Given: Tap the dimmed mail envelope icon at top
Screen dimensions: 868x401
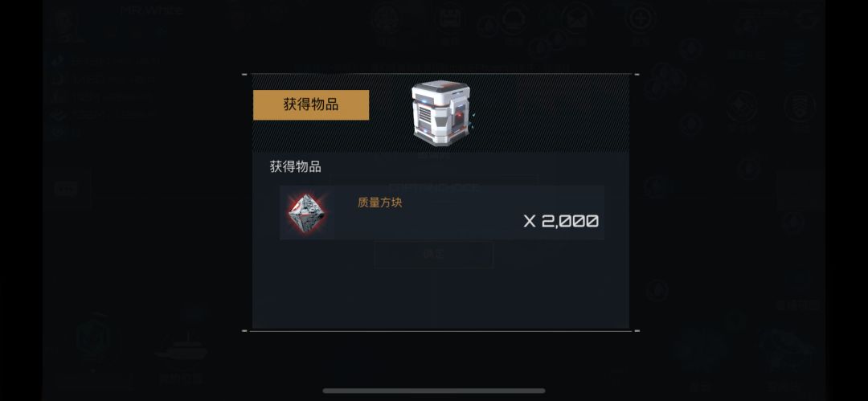Looking at the screenshot, I should click(x=576, y=19).
